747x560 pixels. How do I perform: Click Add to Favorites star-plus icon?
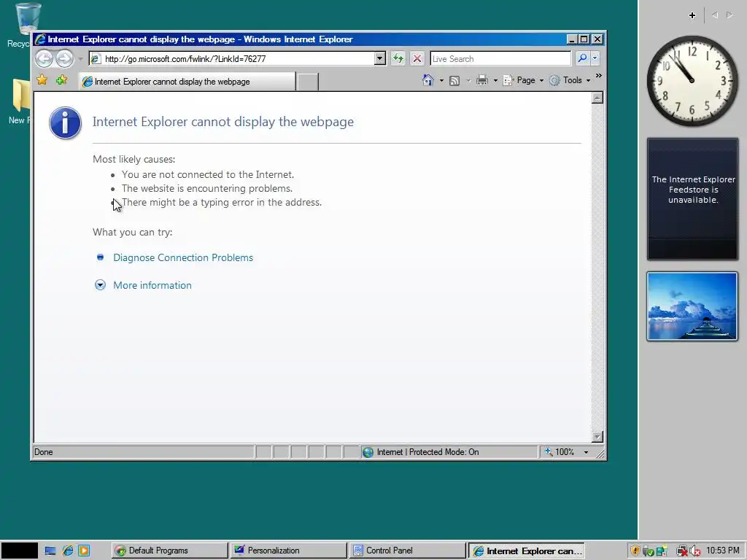[61, 80]
